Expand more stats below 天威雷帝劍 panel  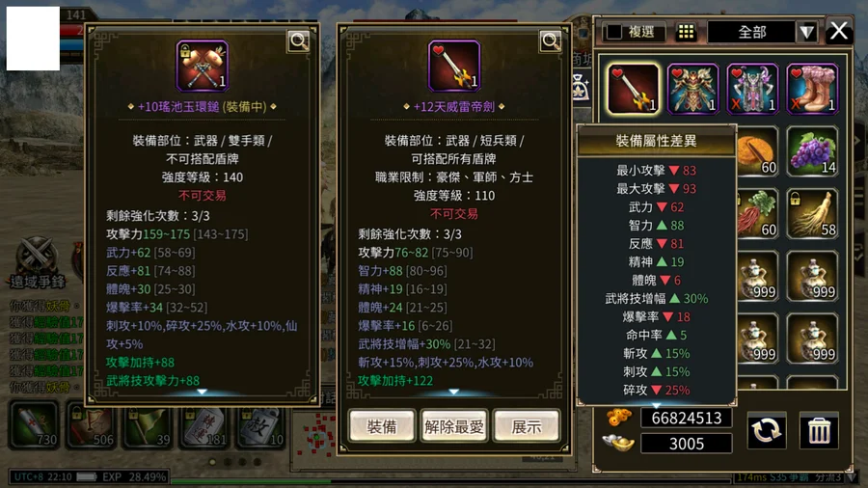coord(454,392)
